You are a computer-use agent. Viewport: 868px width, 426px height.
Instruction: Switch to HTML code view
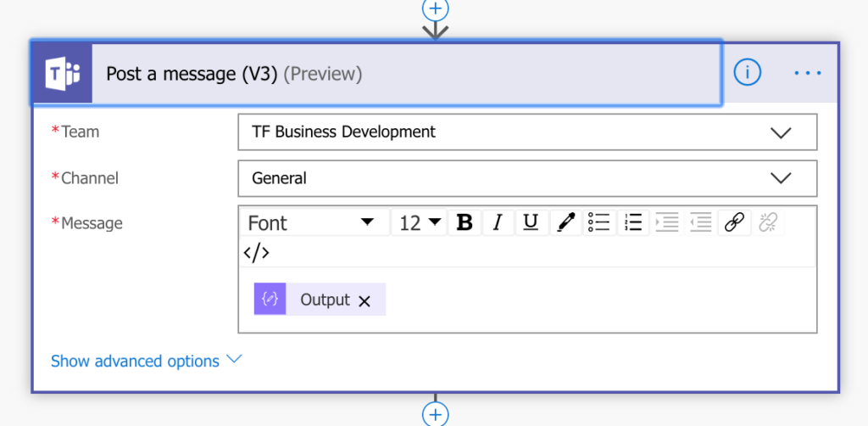(x=257, y=253)
